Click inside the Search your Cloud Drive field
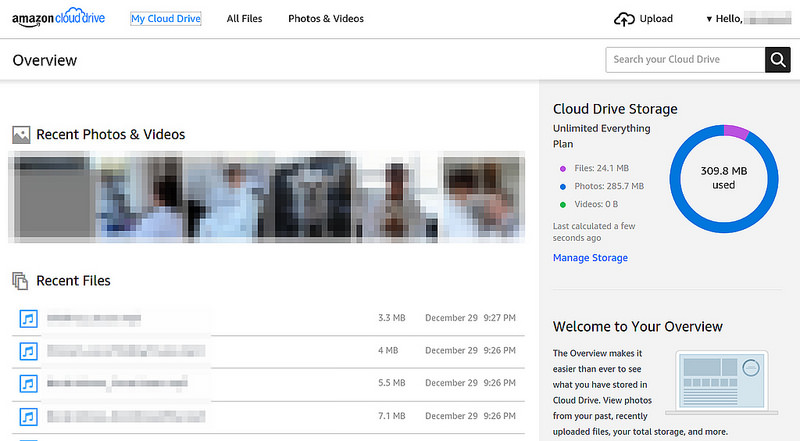 685,60
